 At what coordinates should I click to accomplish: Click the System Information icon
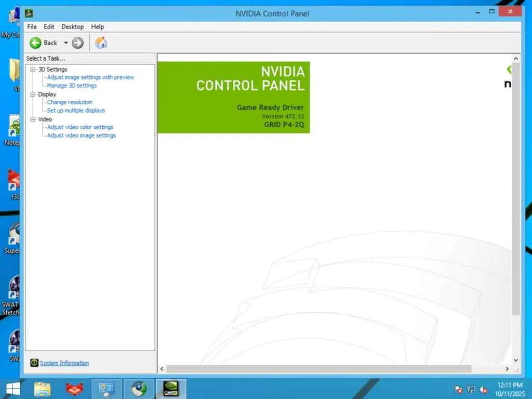click(34, 363)
